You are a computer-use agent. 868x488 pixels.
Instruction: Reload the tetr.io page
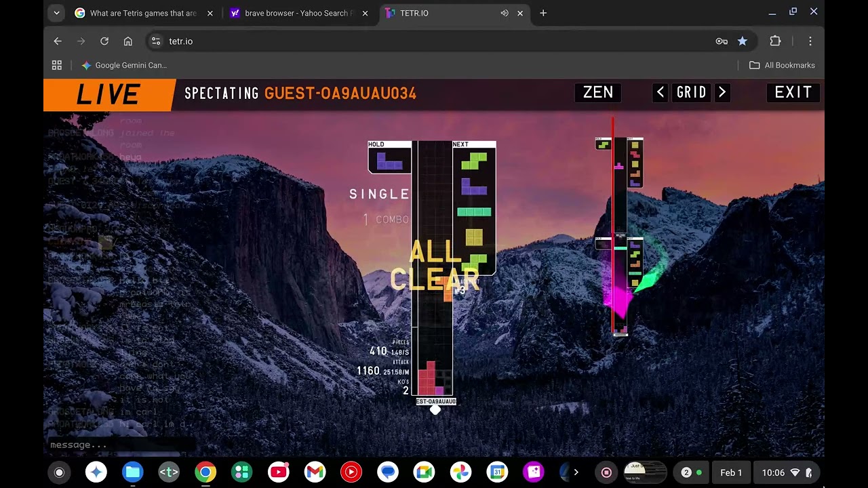[104, 41]
